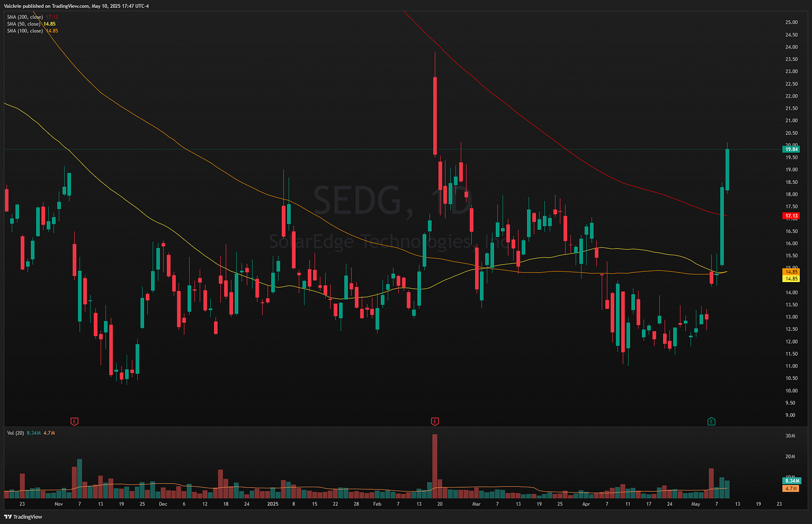The width and height of the screenshot is (812, 524).
Task: Click the header text 'Valckrie published on TradingView.com'
Action: tap(46, 6)
